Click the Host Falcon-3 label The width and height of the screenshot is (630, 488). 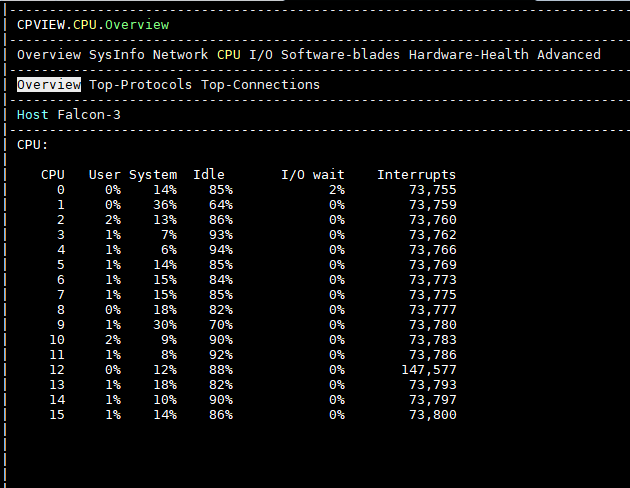click(69, 115)
